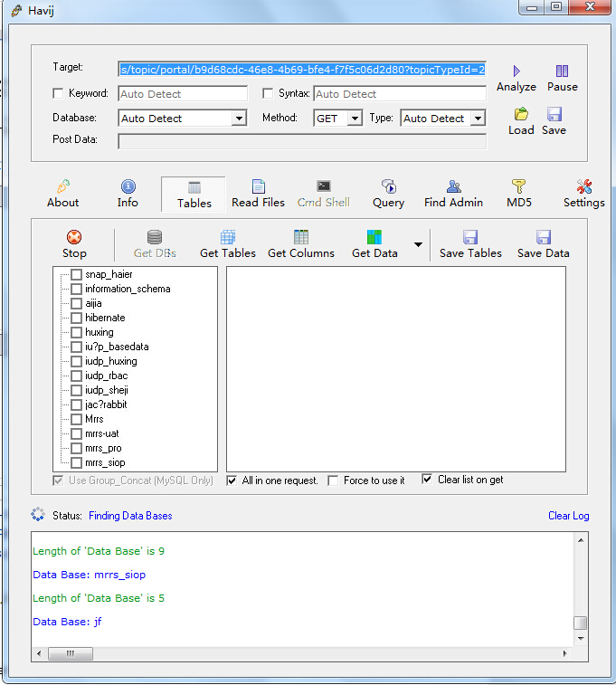This screenshot has height=685, width=616.
Task: Open the MD5 funnel icon
Action: pos(518,186)
